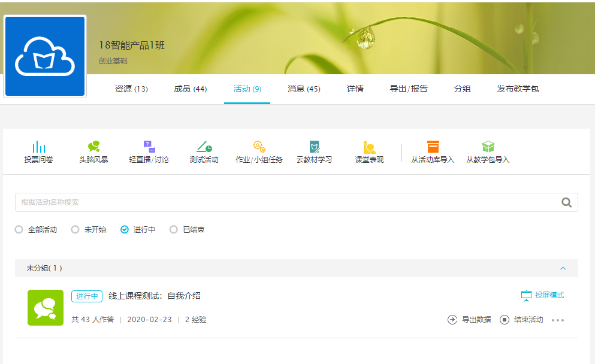Image resolution: width=595 pixels, height=364 pixels.
Task: Focus the activity name search field
Action: [288, 202]
